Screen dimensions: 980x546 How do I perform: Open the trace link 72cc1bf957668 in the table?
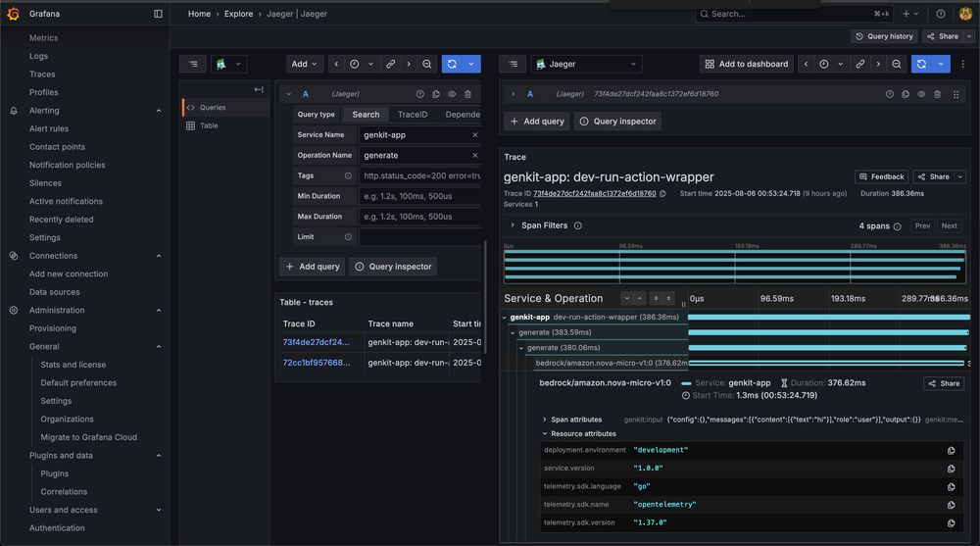[x=316, y=363]
